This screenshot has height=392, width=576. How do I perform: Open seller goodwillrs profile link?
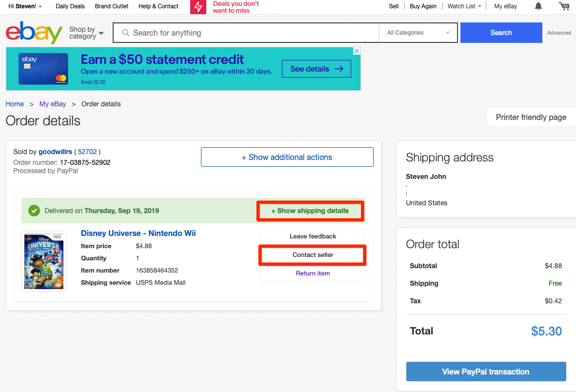click(55, 152)
